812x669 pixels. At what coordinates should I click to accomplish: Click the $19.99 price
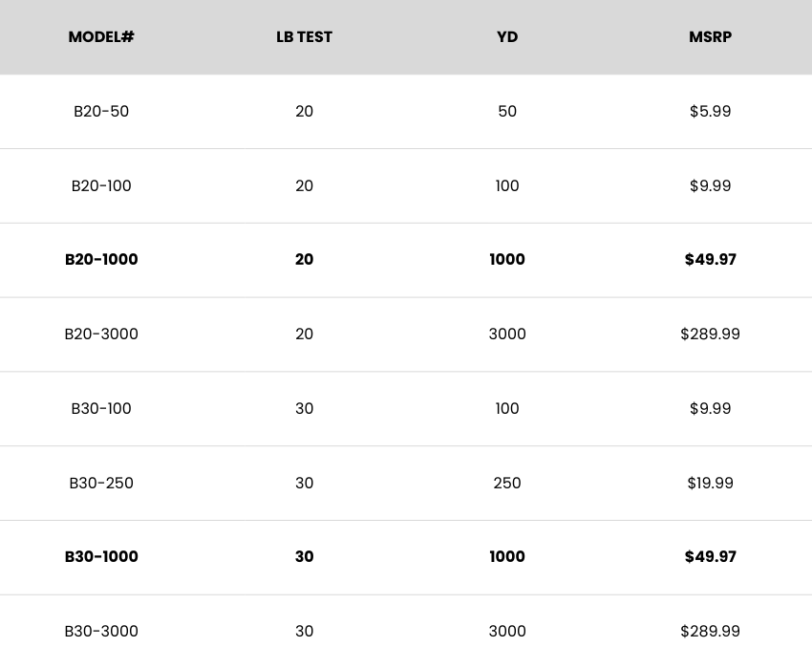tap(710, 483)
